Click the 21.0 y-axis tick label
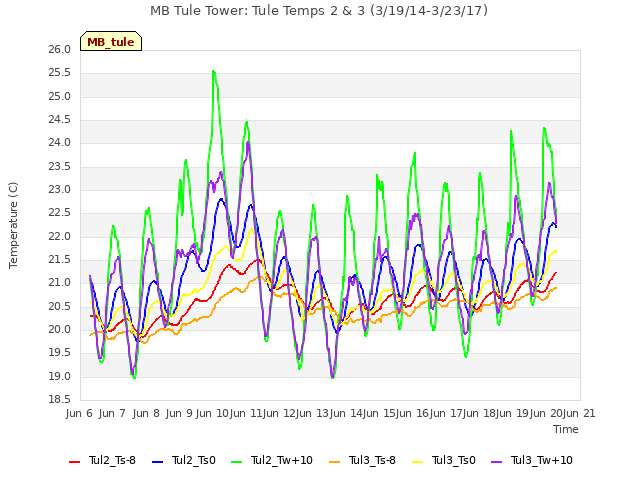Viewport: 640px width, 480px height. [60, 283]
